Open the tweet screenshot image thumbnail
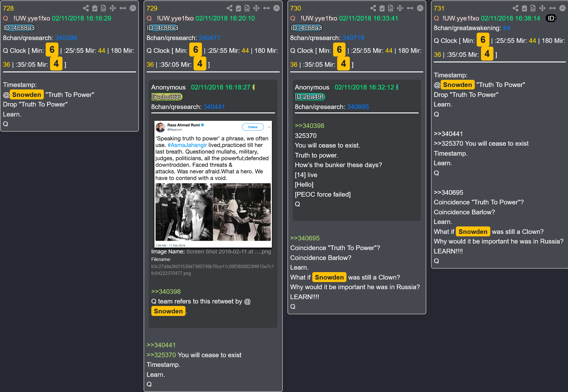Viewport: 568px width, 392px height. point(213,184)
